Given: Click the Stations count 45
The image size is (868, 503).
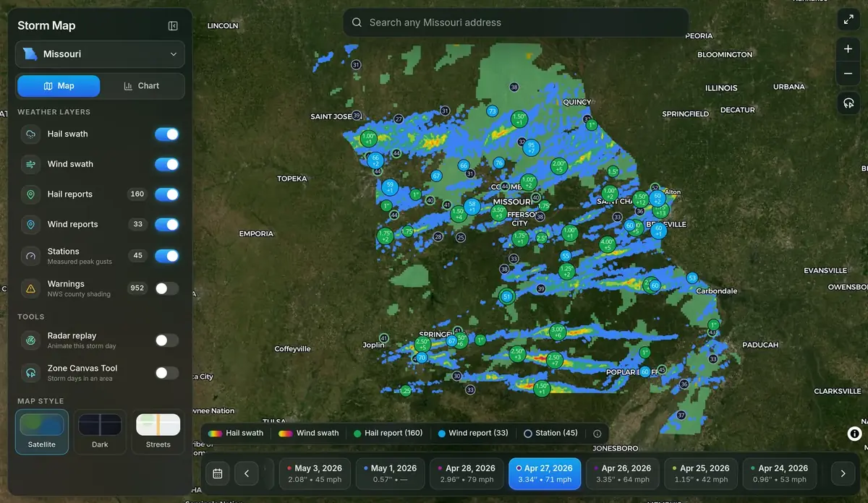Looking at the screenshot, I should [x=137, y=256].
